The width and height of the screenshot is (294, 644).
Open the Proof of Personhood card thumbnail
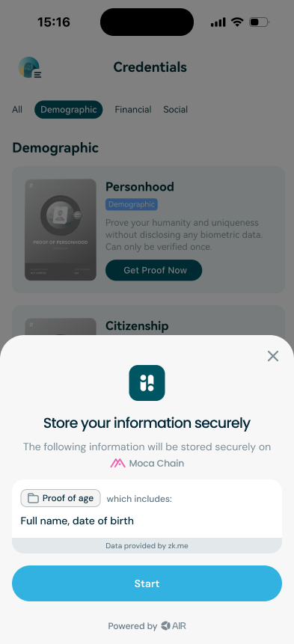(x=61, y=230)
